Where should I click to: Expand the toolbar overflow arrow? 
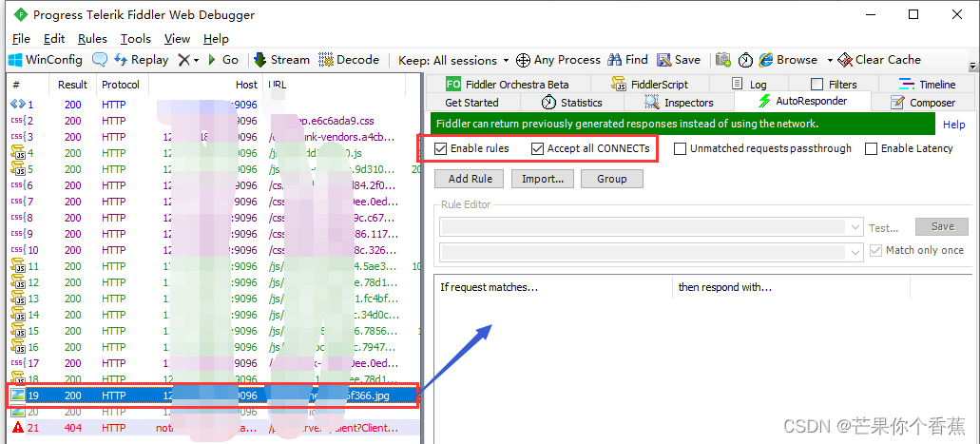click(x=972, y=66)
